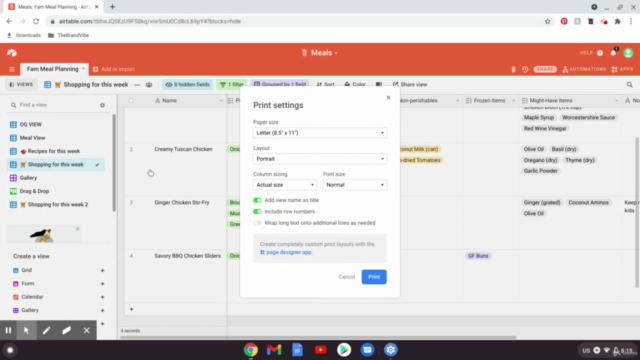Open the hamburger tables menu

click(x=12, y=69)
